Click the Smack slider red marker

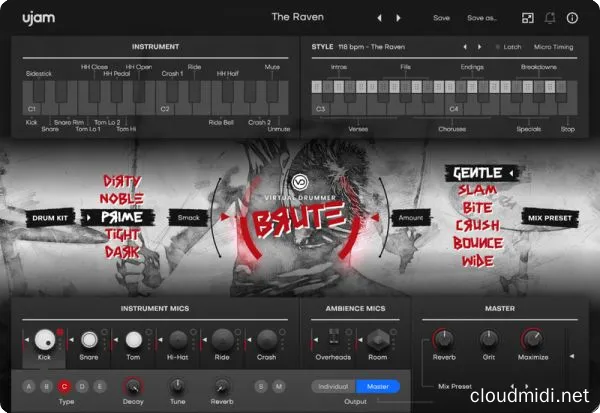point(225,217)
